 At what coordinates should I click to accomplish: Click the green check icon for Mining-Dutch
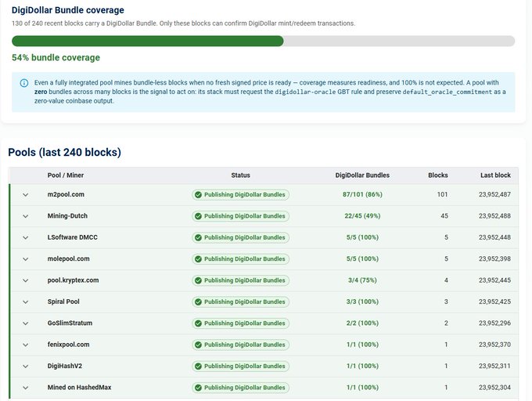[x=198, y=216]
